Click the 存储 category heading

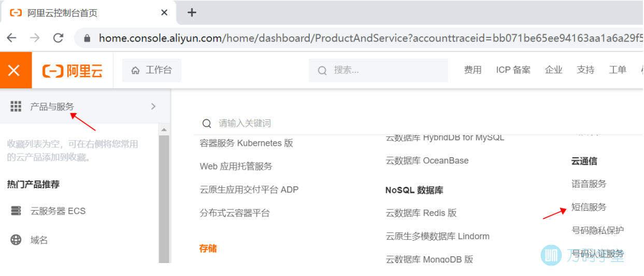point(208,249)
